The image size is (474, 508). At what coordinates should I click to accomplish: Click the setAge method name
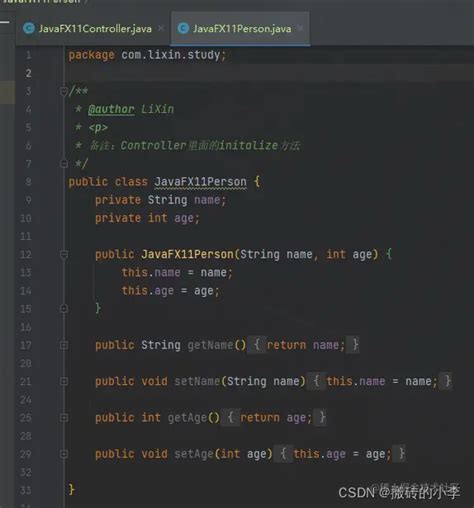pyautogui.click(x=194, y=454)
